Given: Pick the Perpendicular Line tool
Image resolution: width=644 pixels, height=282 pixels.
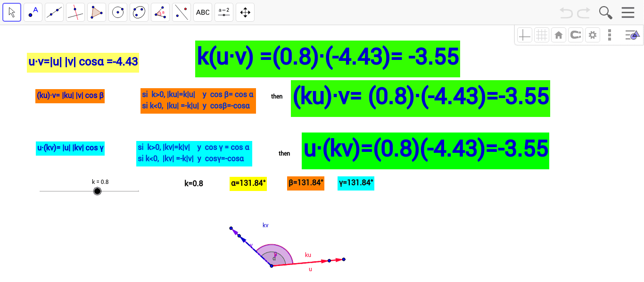Looking at the screenshot, I should (x=75, y=12).
